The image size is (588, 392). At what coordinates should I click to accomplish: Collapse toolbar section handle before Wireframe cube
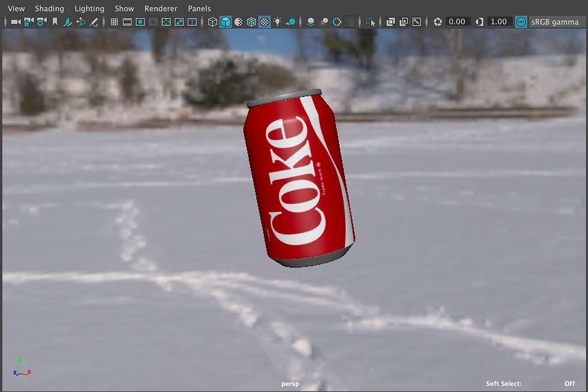click(x=202, y=22)
